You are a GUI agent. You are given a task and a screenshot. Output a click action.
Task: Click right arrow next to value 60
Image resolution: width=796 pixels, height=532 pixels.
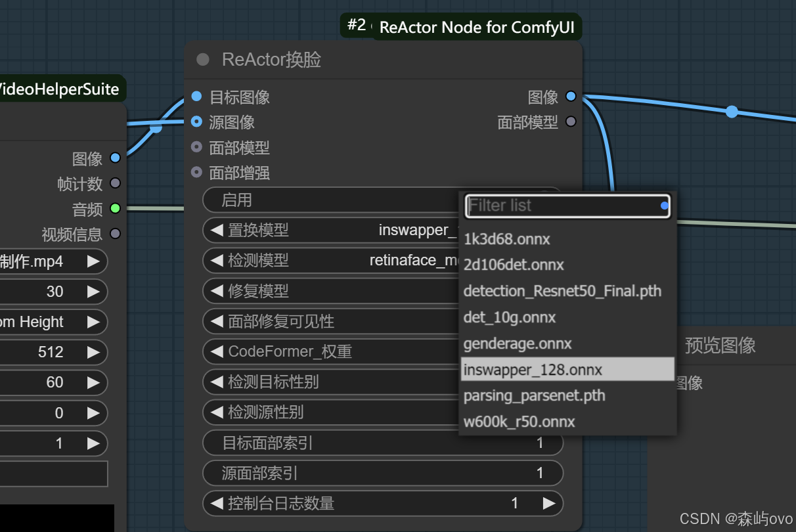93,382
